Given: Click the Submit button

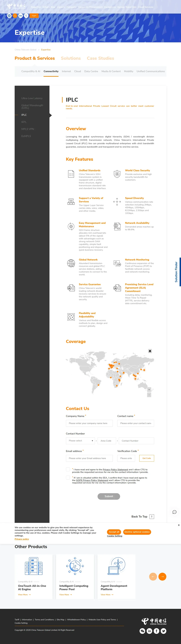Looking at the screenshot, I should [109, 496].
